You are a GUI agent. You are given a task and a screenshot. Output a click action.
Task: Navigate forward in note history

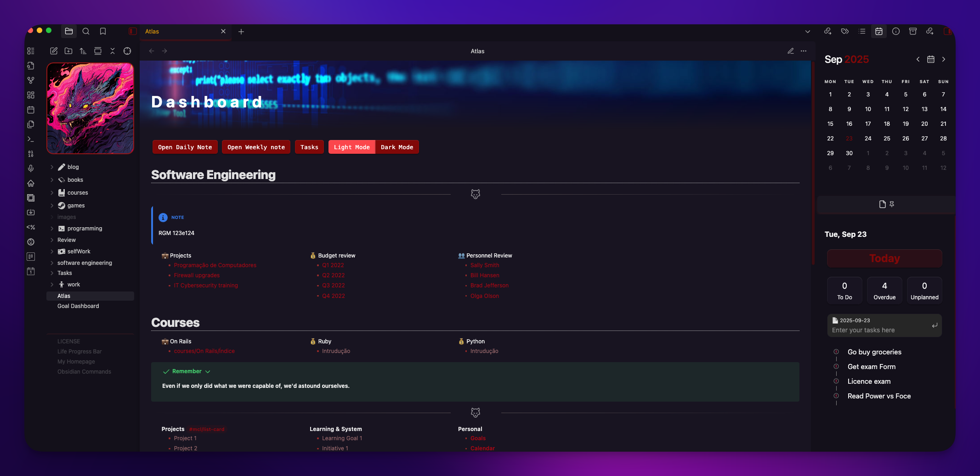tap(164, 51)
